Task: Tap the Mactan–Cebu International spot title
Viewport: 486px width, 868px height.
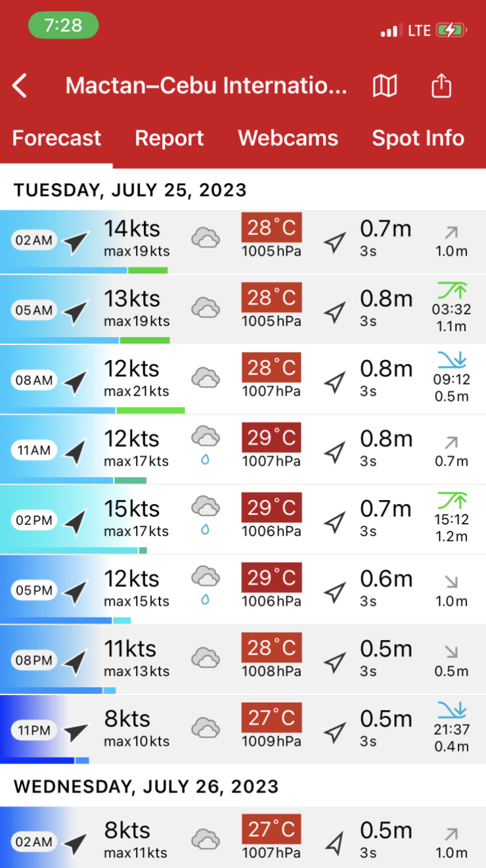Action: [206, 86]
